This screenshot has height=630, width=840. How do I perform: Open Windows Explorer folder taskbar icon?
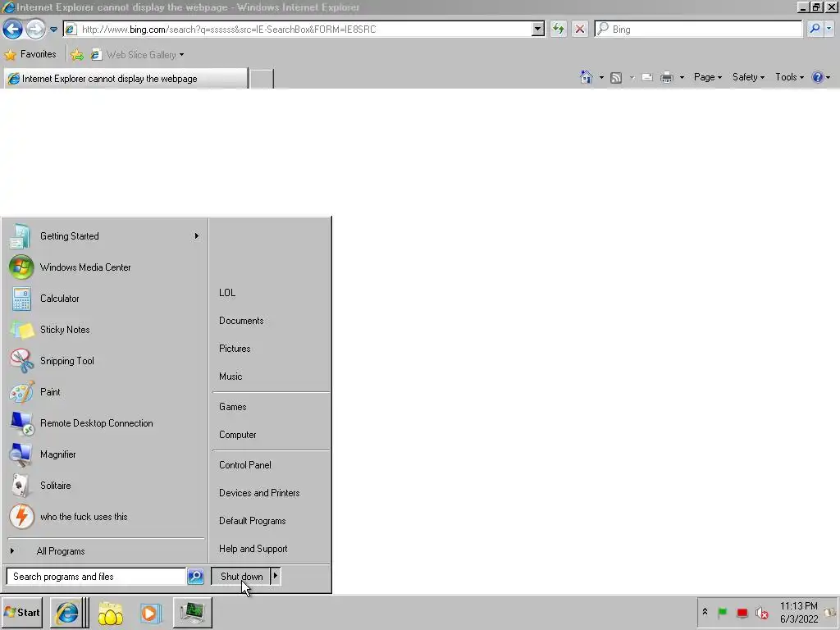[x=111, y=612]
